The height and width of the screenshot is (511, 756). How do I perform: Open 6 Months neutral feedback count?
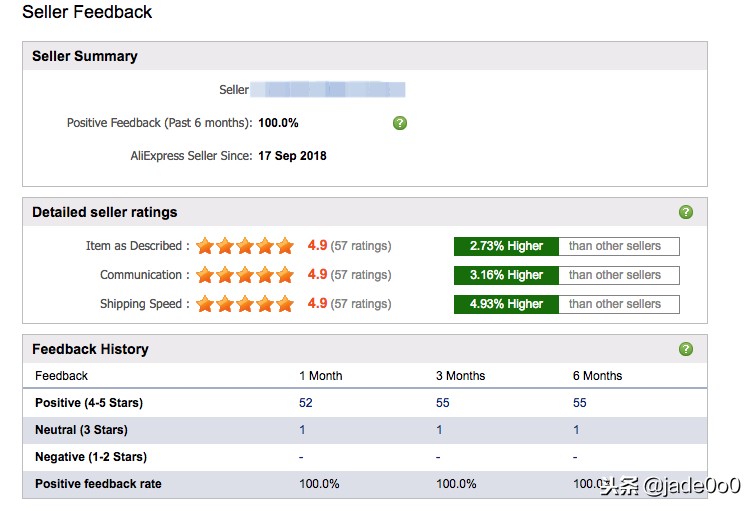[x=576, y=430]
